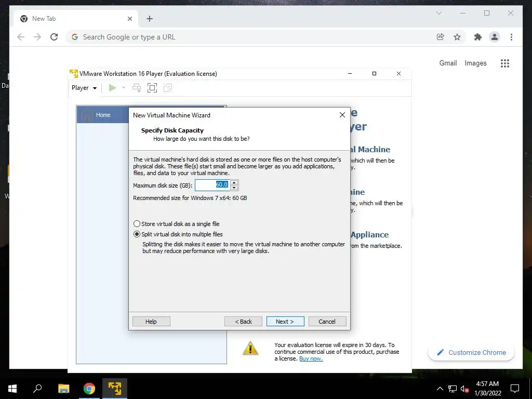Proceed with the Next > button
The image size is (532, 399).
click(285, 321)
